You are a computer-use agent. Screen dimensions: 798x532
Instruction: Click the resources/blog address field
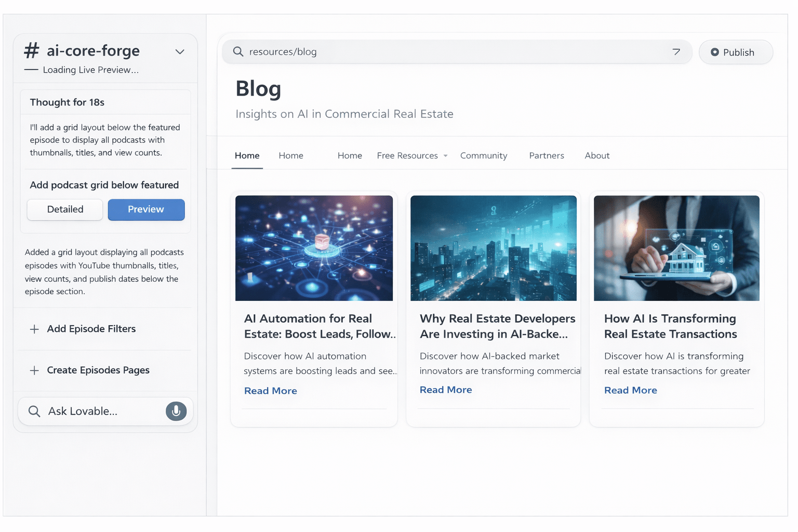click(364, 51)
